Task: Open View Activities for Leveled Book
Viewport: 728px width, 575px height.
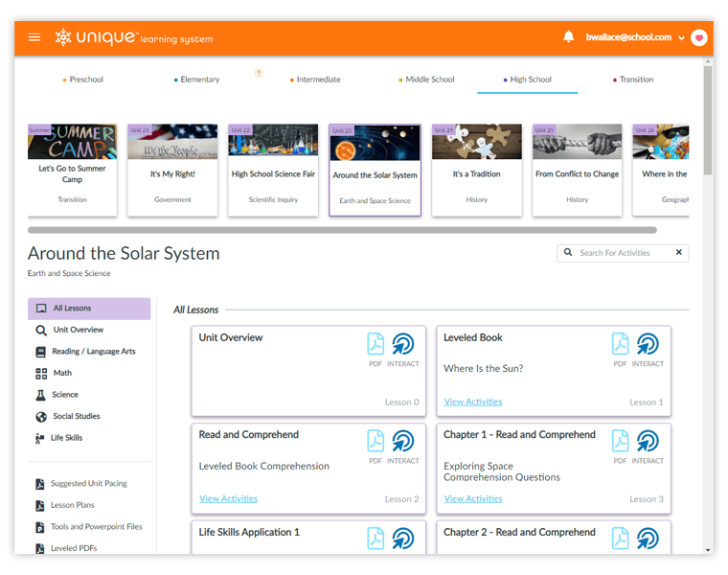Action: pyautogui.click(x=472, y=402)
